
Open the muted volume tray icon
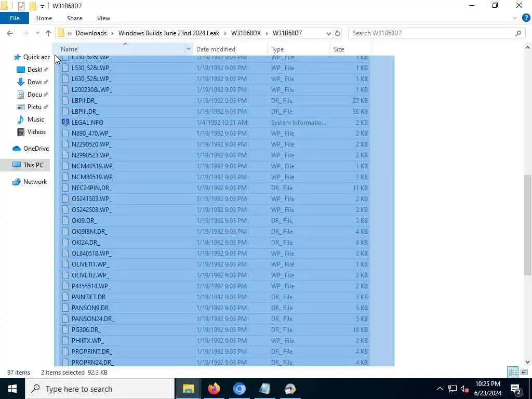[465, 389]
